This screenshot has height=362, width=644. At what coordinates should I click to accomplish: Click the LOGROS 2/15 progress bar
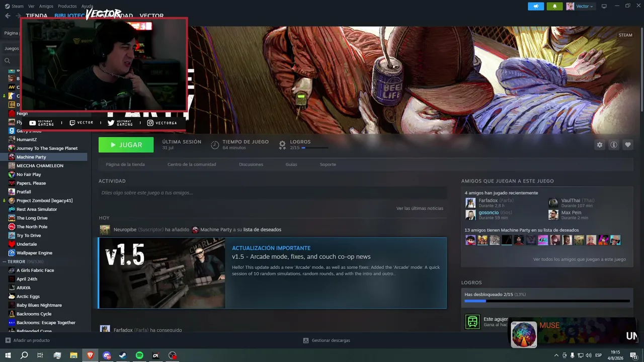tap(314, 148)
